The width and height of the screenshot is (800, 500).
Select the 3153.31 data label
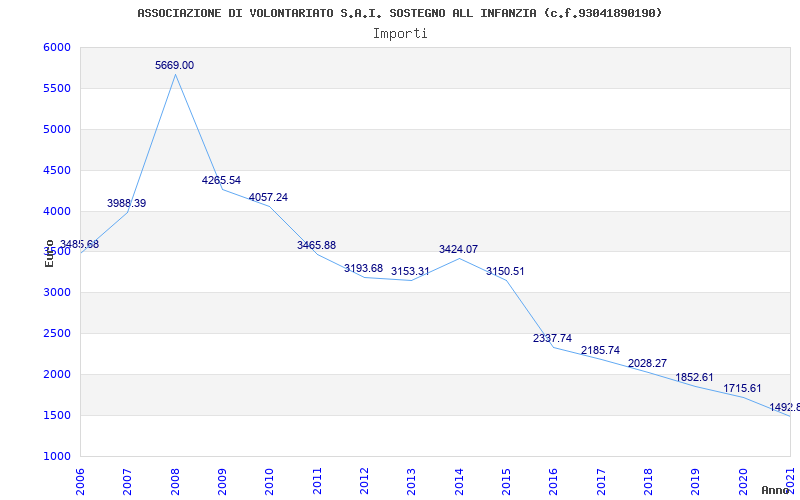pos(410,271)
